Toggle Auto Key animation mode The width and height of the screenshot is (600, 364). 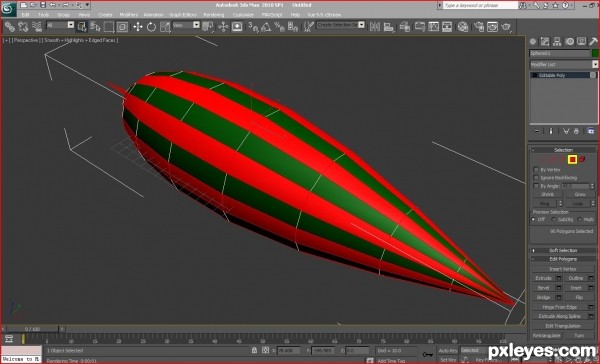pos(448,351)
